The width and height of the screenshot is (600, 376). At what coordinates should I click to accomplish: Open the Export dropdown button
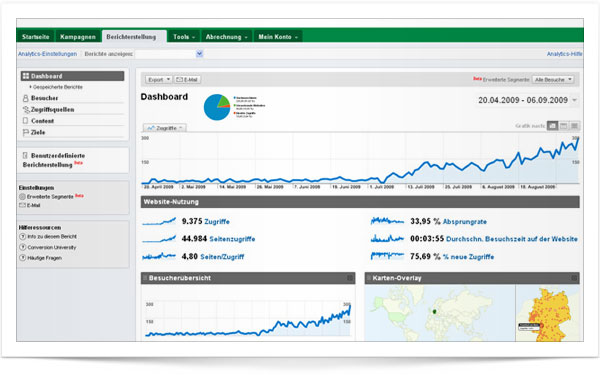click(x=158, y=80)
